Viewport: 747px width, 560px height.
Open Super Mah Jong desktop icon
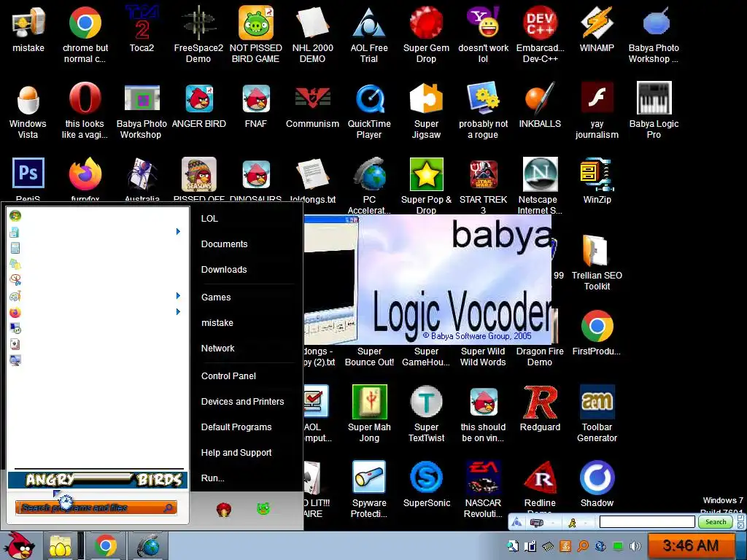(x=369, y=402)
